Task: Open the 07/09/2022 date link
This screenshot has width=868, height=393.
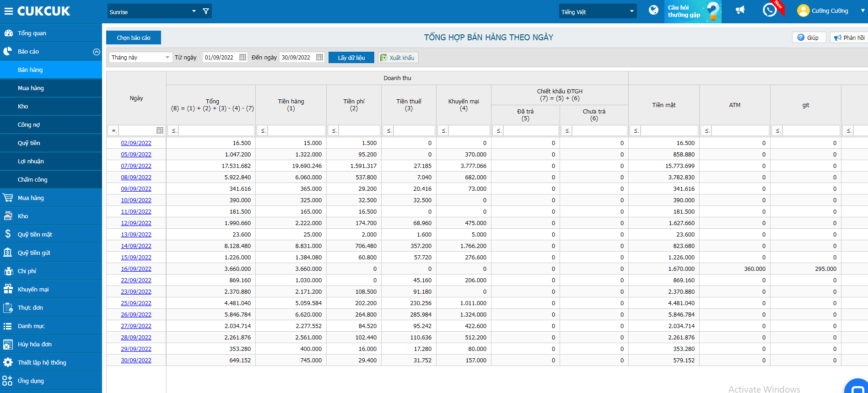Action: click(x=136, y=166)
